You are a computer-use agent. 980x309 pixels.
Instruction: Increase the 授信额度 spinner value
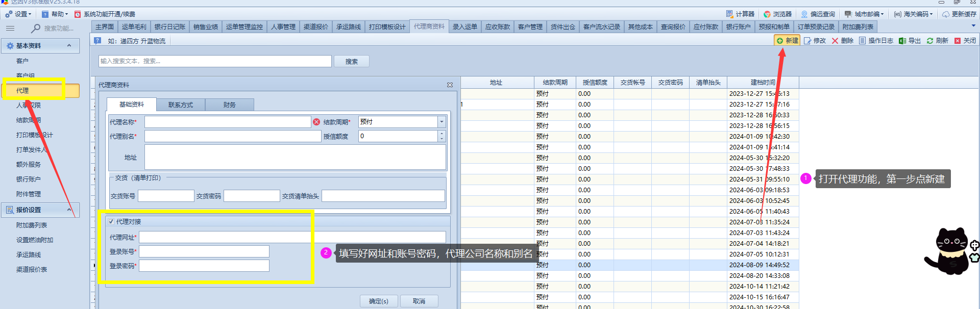[442, 134]
